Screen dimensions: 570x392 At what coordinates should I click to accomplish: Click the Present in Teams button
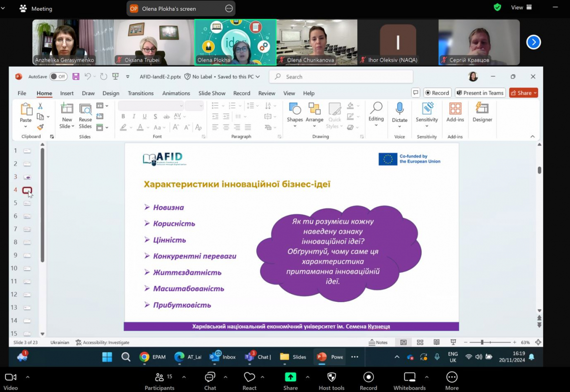click(x=480, y=93)
